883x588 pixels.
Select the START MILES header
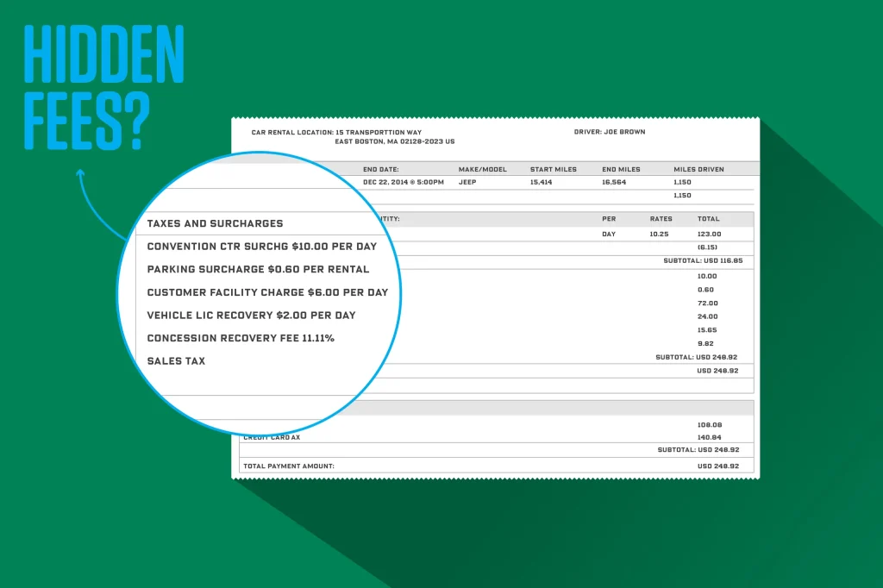click(x=554, y=169)
